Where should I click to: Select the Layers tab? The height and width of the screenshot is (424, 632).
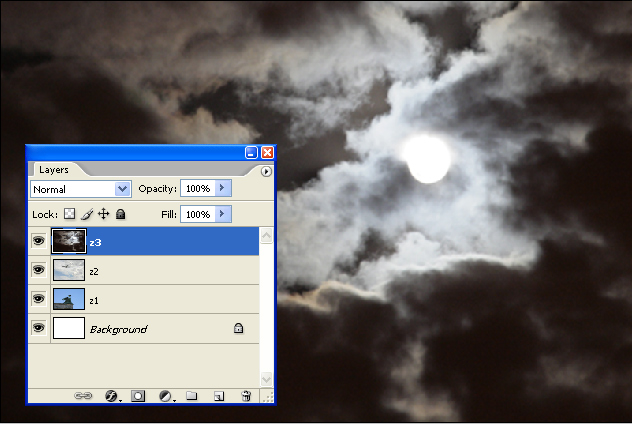54,170
